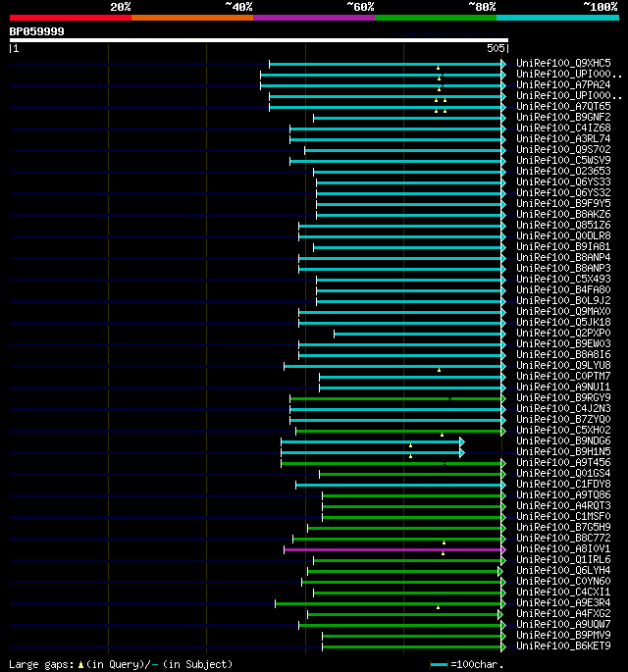Image resolution: width=628 pixels, height=672 pixels.
Task: Click the UniRef100_B6KET9 label
Action: click(x=563, y=646)
